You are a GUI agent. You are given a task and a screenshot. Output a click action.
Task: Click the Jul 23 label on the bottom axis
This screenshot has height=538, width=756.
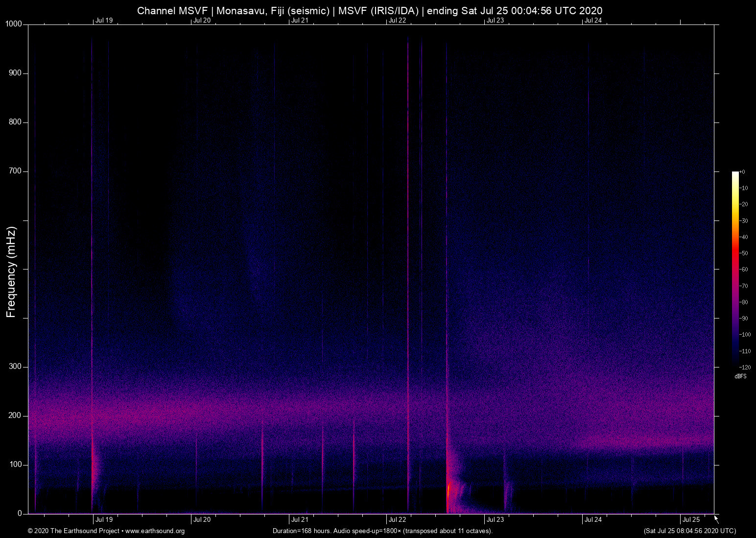pos(495,519)
